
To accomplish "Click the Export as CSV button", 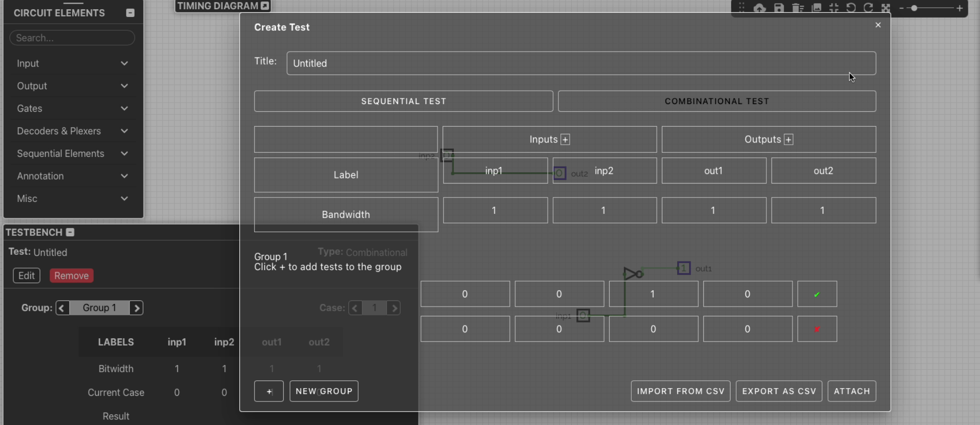I will click(x=779, y=391).
